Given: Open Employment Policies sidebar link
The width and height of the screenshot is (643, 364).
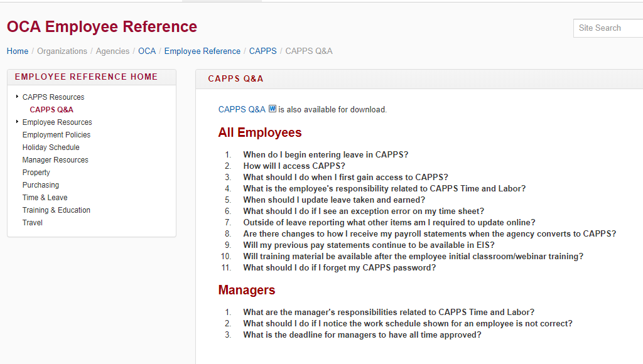Looking at the screenshot, I should (x=57, y=135).
